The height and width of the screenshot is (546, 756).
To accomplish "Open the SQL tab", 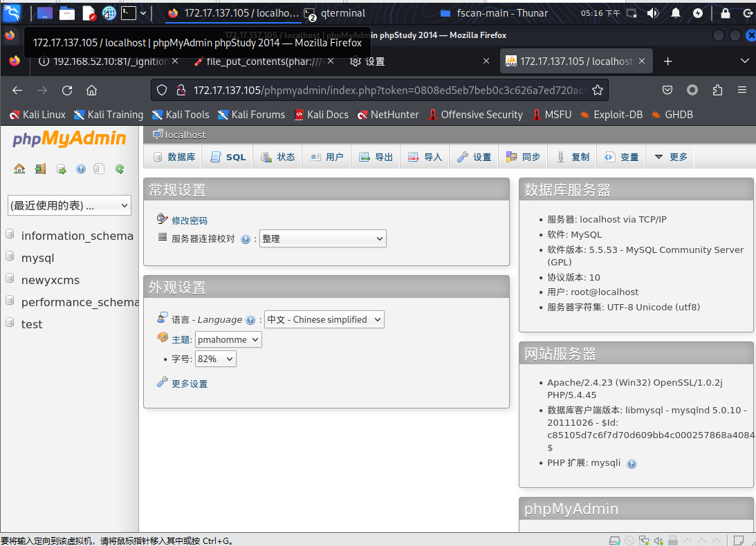I will (228, 157).
